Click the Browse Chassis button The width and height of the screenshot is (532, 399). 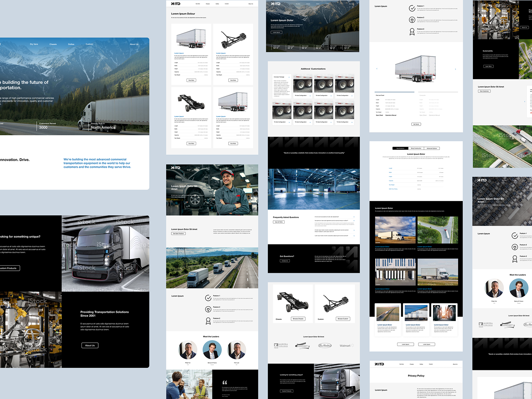[298, 319]
